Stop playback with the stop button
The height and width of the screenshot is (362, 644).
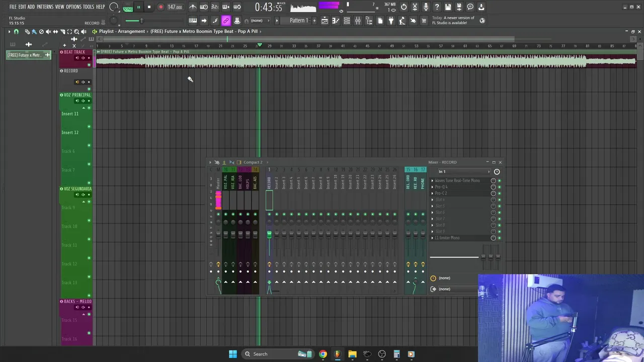pyautogui.click(x=149, y=7)
